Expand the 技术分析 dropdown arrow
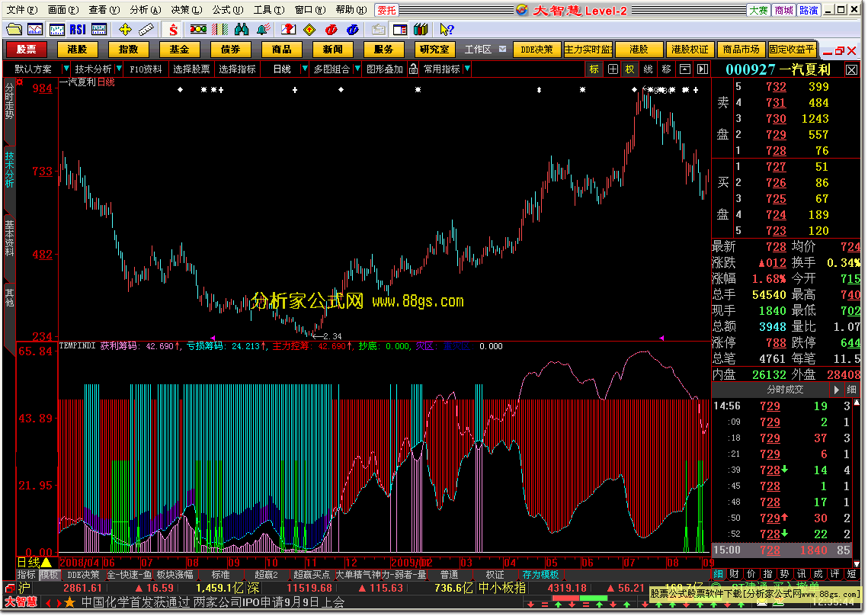The image size is (868, 616). (119, 69)
